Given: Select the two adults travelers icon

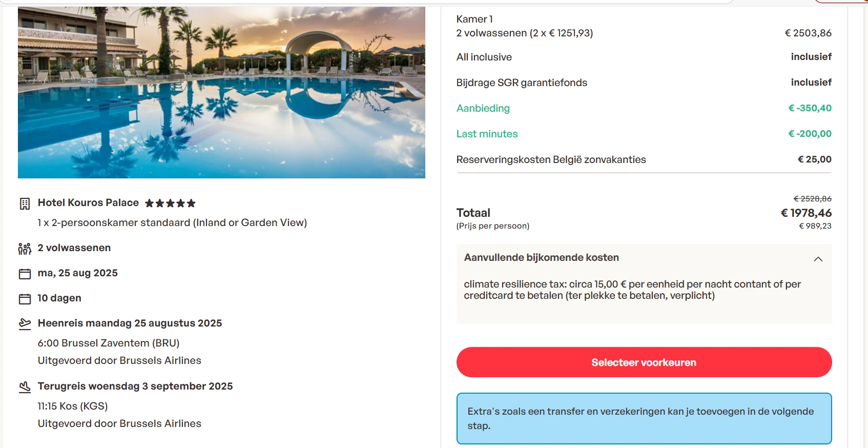Looking at the screenshot, I should [24, 248].
